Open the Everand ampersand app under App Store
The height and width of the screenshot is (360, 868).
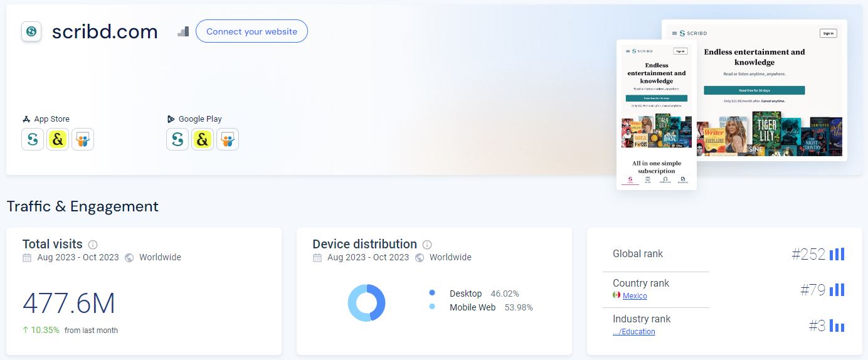[x=58, y=139]
